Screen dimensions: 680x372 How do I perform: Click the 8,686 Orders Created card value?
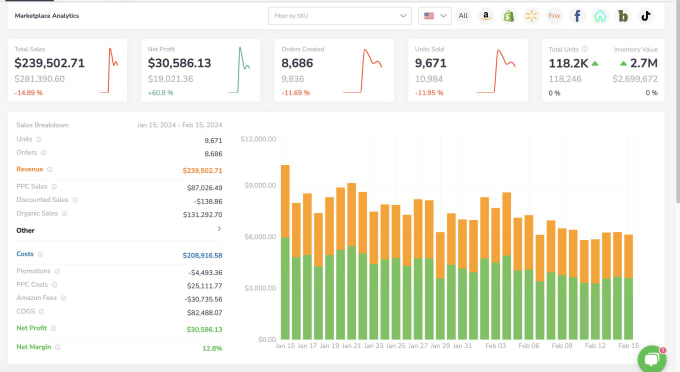coord(297,63)
